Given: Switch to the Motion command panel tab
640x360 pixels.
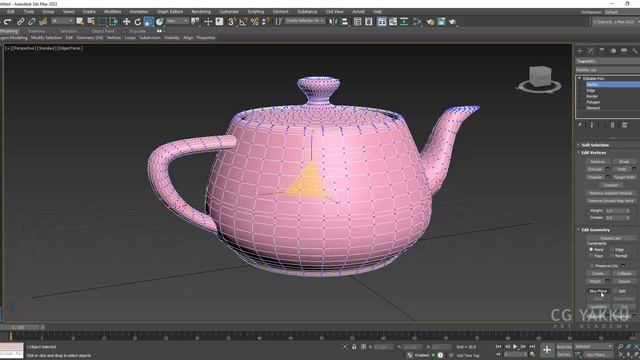Looking at the screenshot, I should (x=613, y=51).
